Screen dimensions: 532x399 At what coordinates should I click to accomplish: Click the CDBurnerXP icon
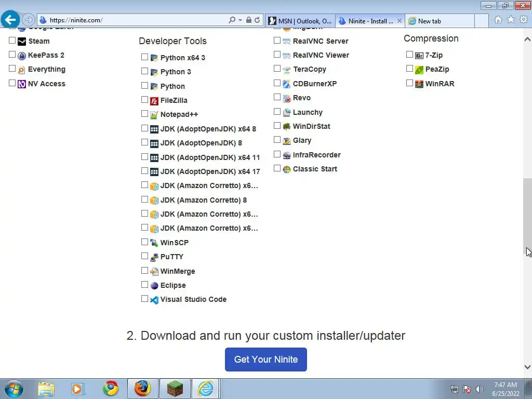click(287, 84)
